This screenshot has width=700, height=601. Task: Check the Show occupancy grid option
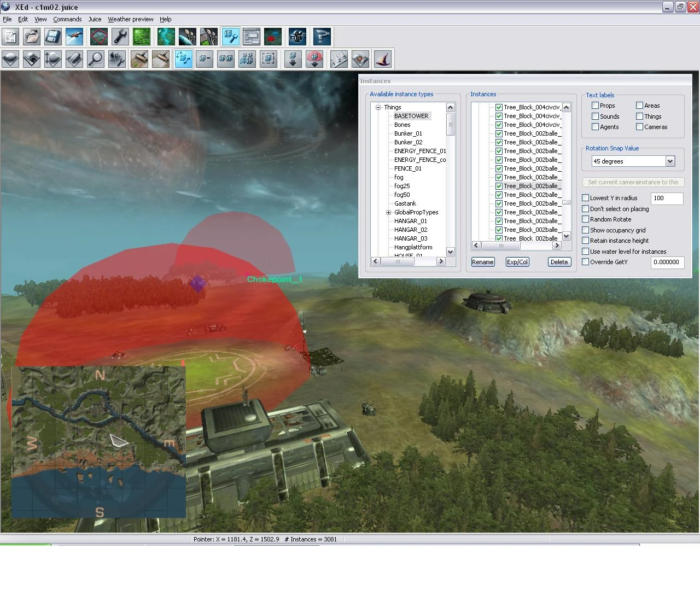tap(585, 230)
